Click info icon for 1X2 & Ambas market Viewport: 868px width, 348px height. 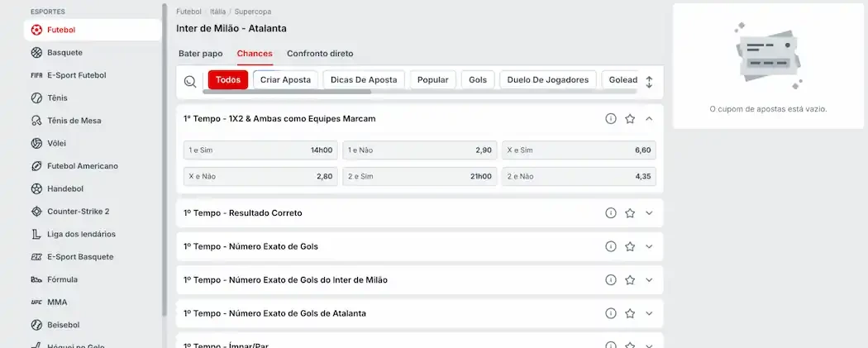(x=611, y=118)
